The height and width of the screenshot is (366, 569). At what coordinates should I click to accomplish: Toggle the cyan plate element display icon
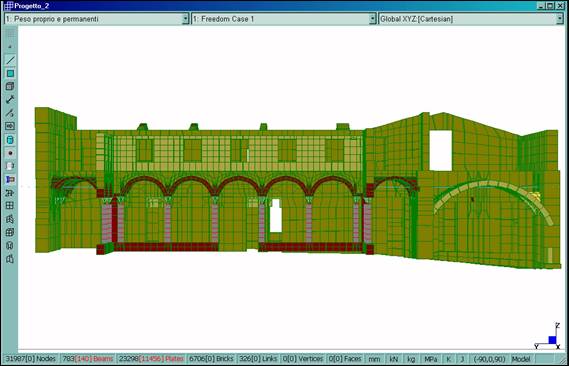10,74
